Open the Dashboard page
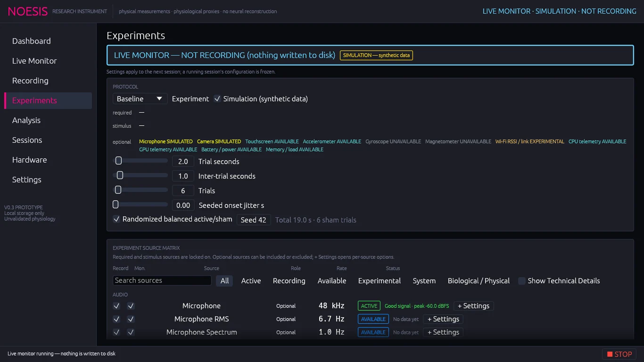Image resolution: width=644 pixels, height=362 pixels. [48, 41]
